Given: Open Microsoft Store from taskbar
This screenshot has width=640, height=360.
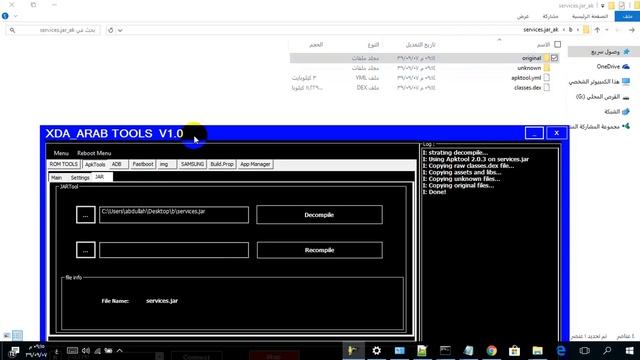Looking at the screenshot, I should pyautogui.click(x=514, y=351).
